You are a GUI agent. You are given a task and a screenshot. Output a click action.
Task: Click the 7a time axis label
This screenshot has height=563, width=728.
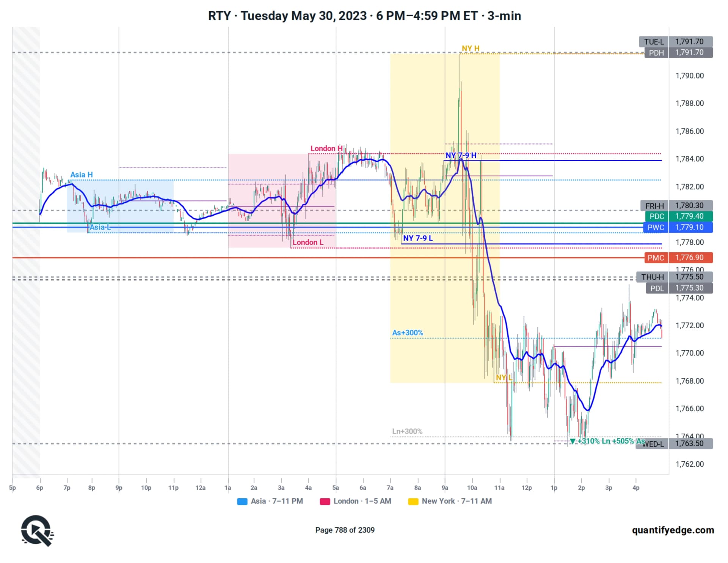[x=390, y=488]
